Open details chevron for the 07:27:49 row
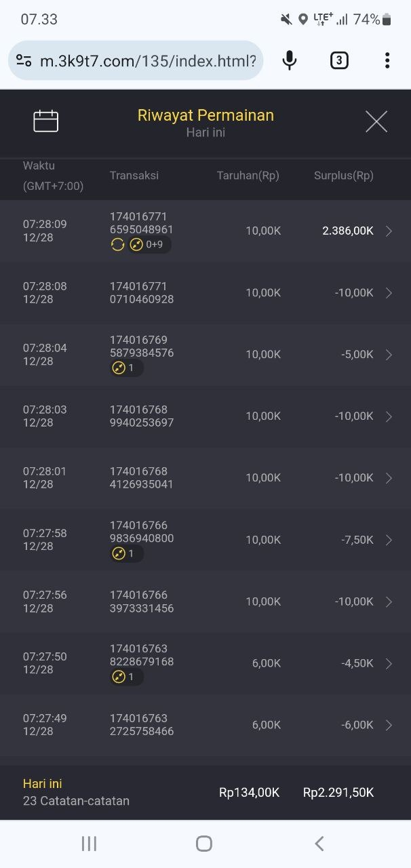The height and width of the screenshot is (868, 411). pyautogui.click(x=389, y=725)
